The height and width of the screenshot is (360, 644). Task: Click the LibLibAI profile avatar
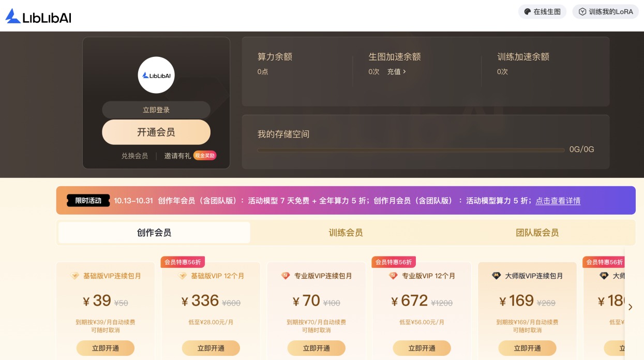[x=156, y=75]
